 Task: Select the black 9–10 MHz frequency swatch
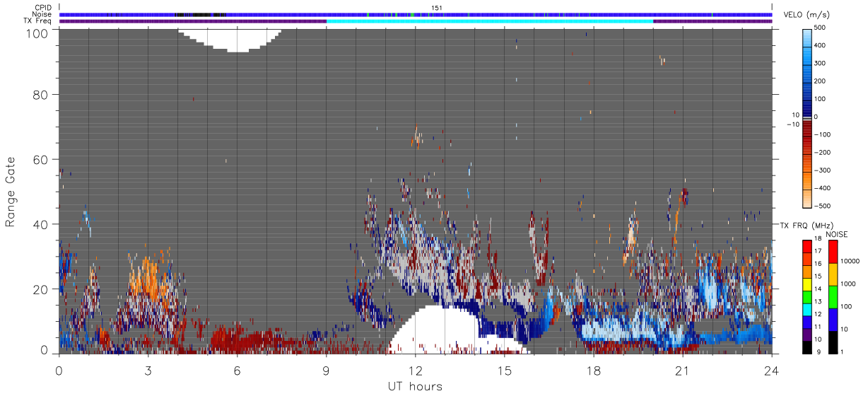point(807,347)
